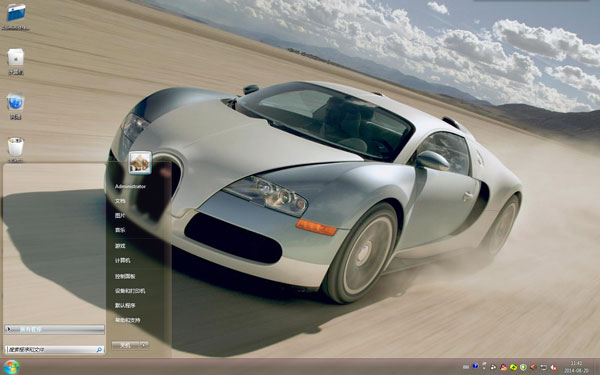Open 游戏 (Games) in the Start menu

120,246
